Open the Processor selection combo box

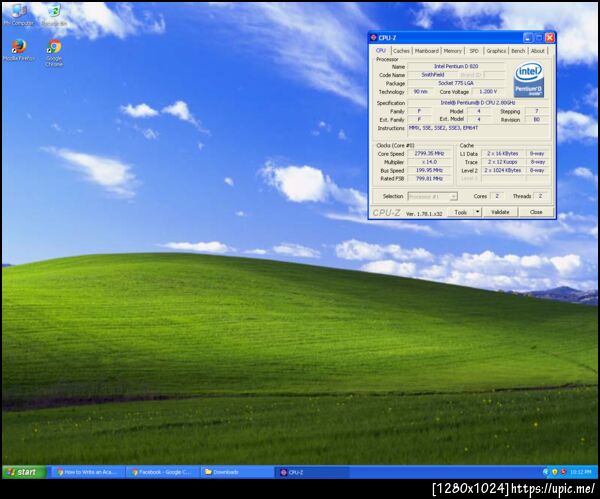(x=432, y=196)
